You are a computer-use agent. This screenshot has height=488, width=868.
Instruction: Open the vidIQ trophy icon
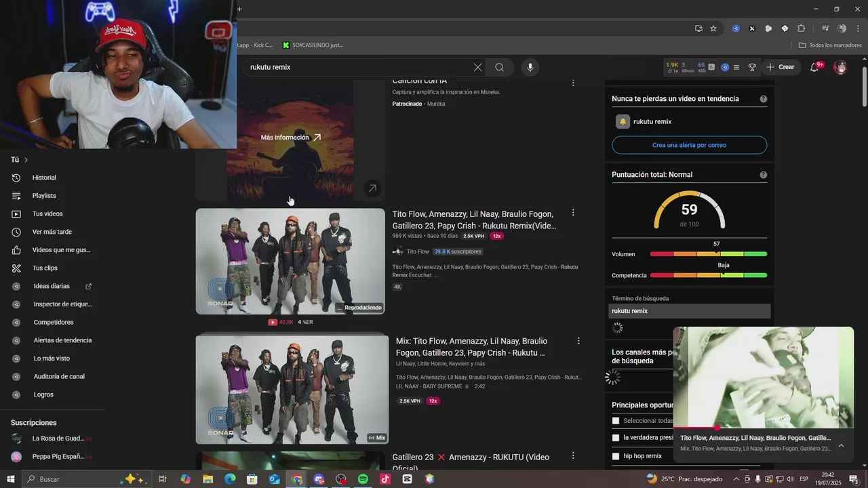(x=752, y=67)
